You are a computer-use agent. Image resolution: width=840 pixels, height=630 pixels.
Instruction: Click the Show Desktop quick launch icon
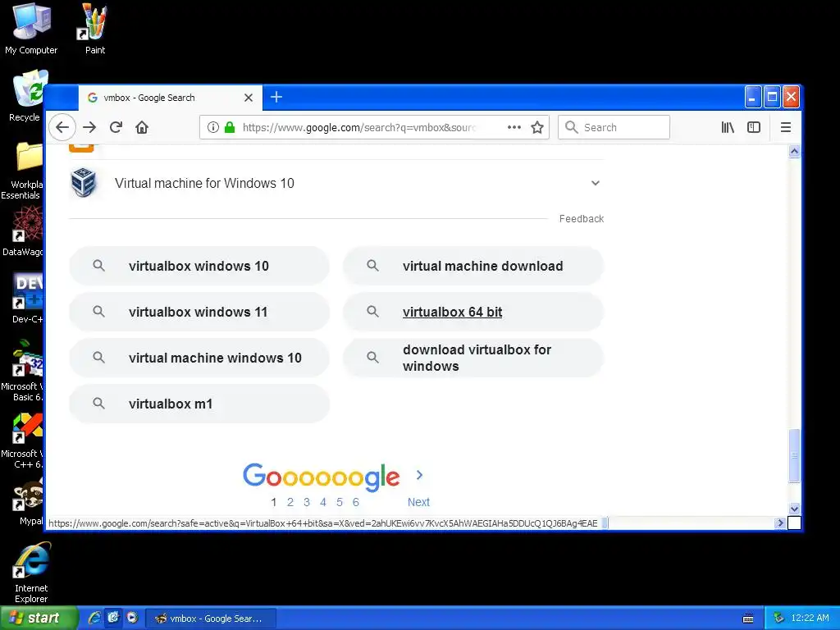click(113, 618)
